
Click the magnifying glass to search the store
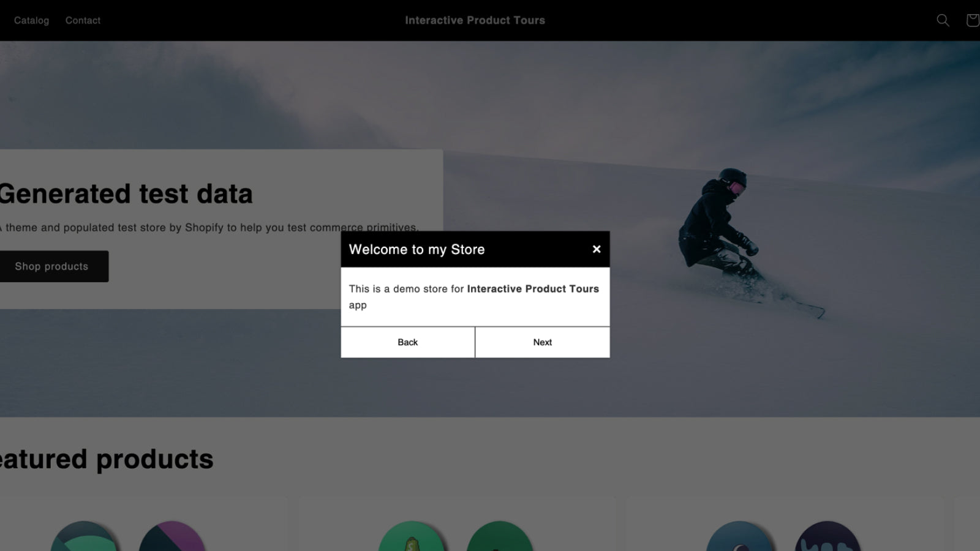(943, 20)
